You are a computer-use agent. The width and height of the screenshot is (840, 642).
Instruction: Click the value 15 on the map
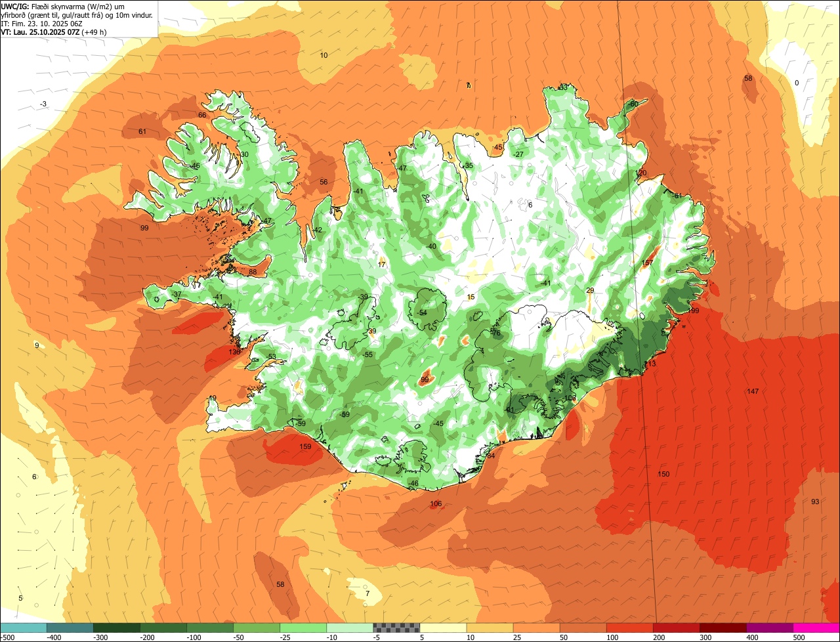pos(471,297)
